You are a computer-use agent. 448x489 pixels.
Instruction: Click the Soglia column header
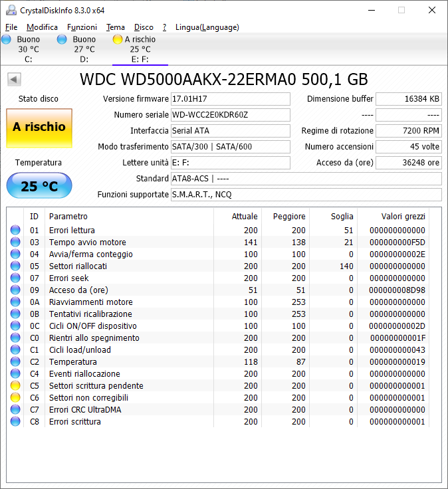click(x=333, y=216)
